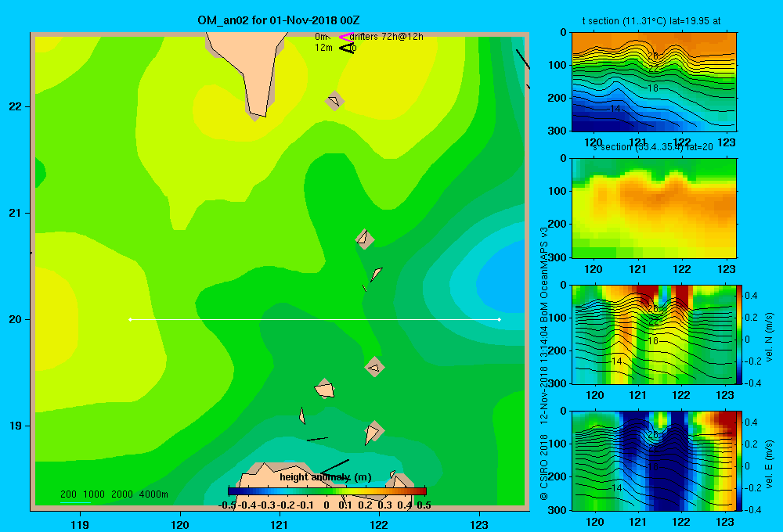Click longitude 120 under s section panel

coord(594,269)
